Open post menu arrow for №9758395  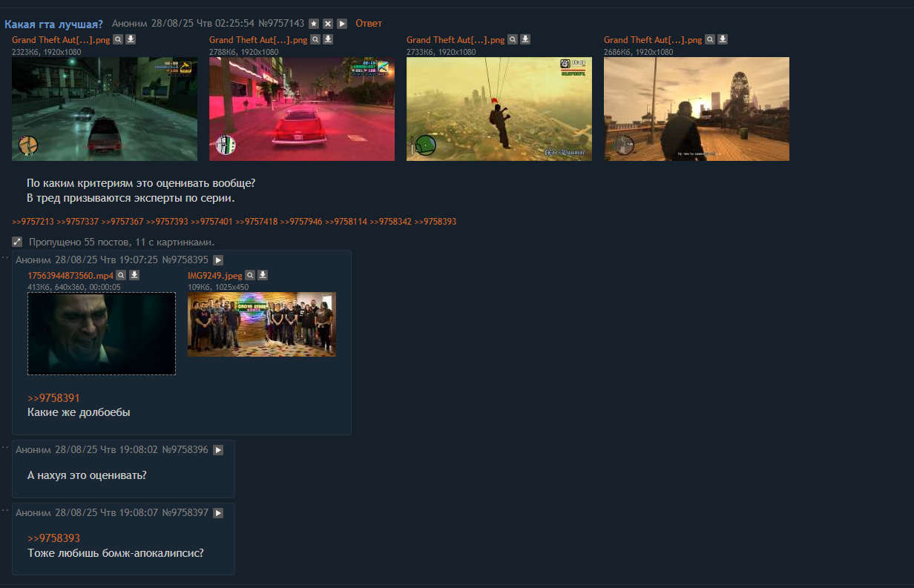coord(218,260)
